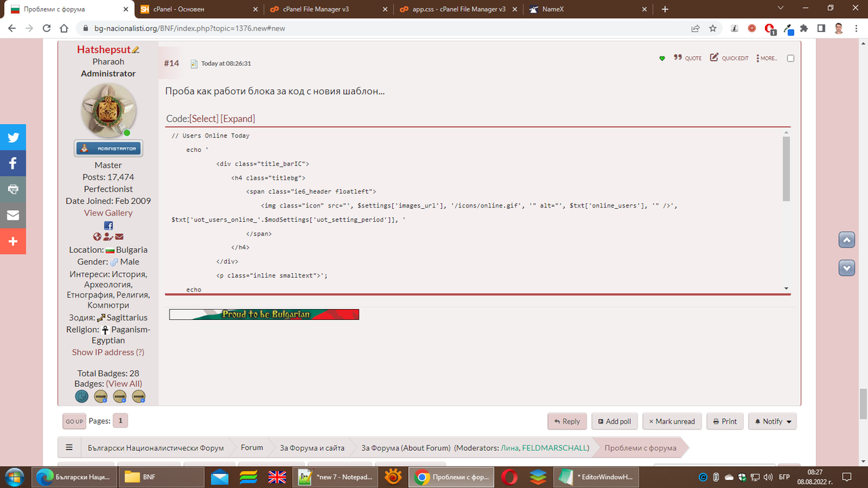The image size is (868, 488).
Task: Click [Select] to select code
Action: pyautogui.click(x=203, y=119)
